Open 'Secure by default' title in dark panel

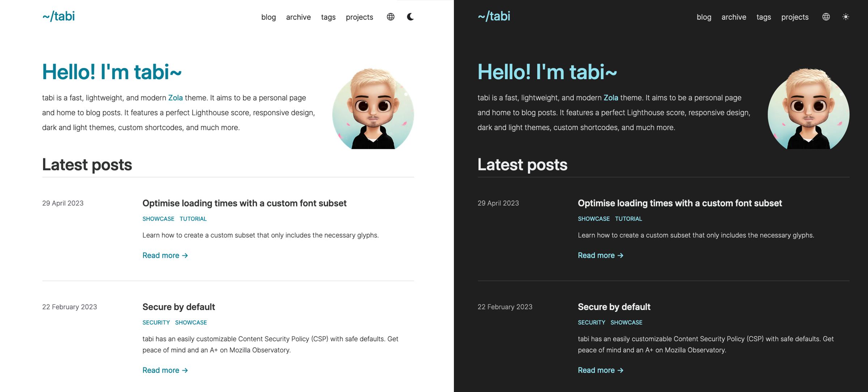614,307
